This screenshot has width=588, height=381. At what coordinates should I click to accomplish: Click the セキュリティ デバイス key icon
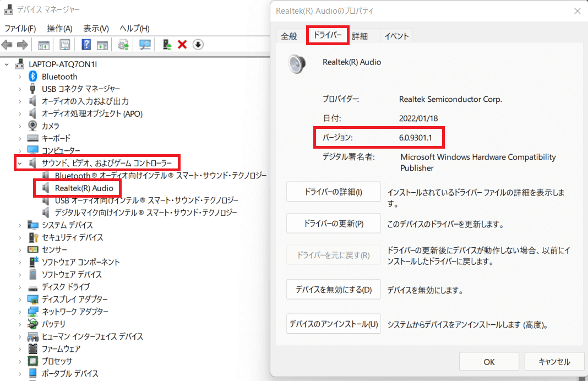(34, 237)
